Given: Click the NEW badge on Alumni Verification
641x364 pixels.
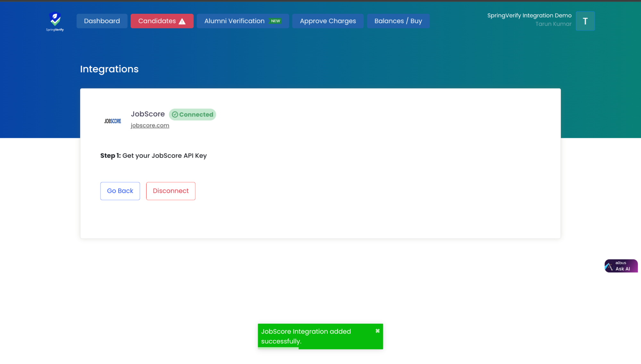Looking at the screenshot, I should coord(275,21).
